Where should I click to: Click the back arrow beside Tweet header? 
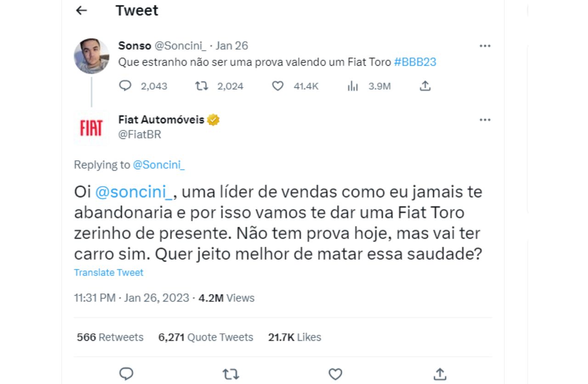point(81,11)
